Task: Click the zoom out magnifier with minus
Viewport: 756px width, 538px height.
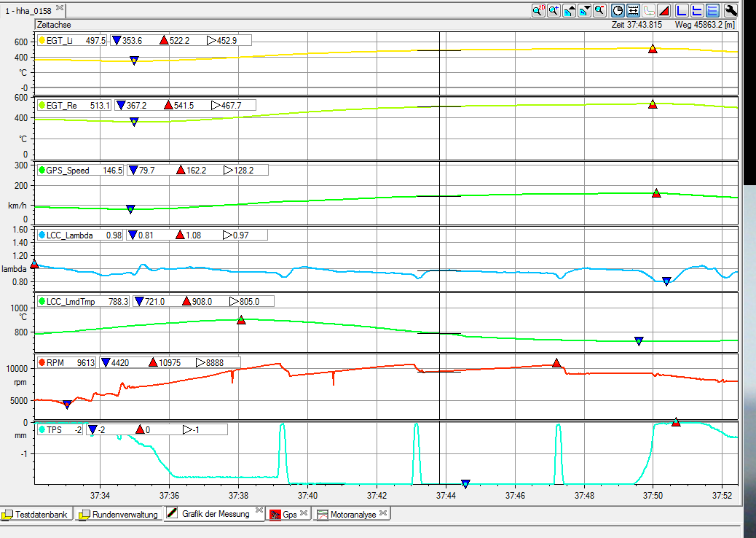Action: [600, 10]
